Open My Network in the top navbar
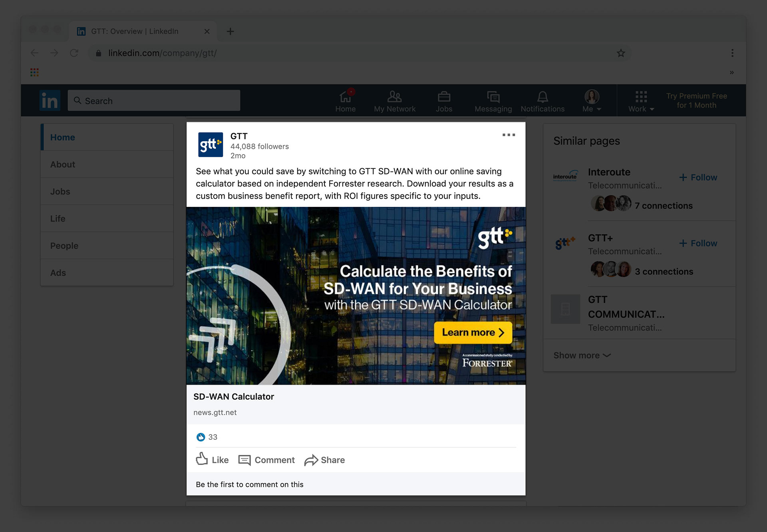This screenshot has height=532, width=767. pyautogui.click(x=395, y=101)
